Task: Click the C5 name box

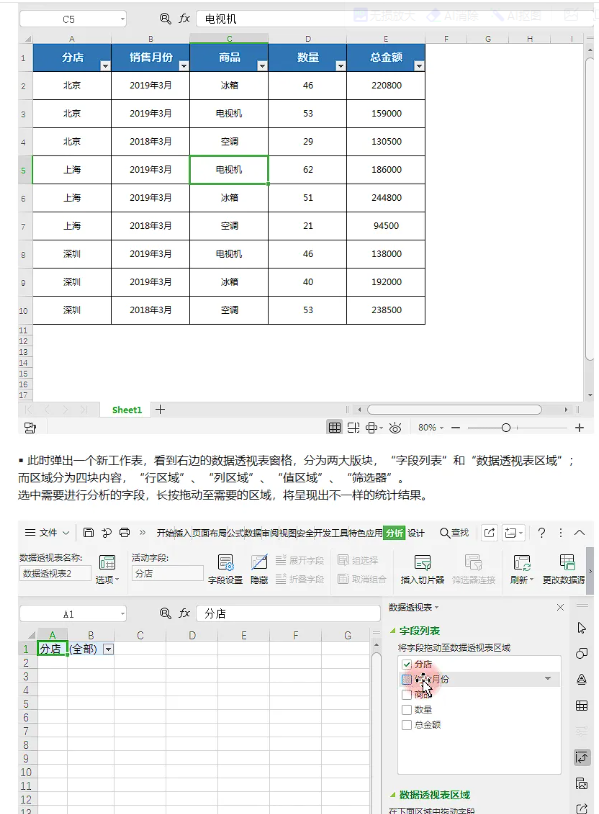Action: pyautogui.click(x=72, y=19)
